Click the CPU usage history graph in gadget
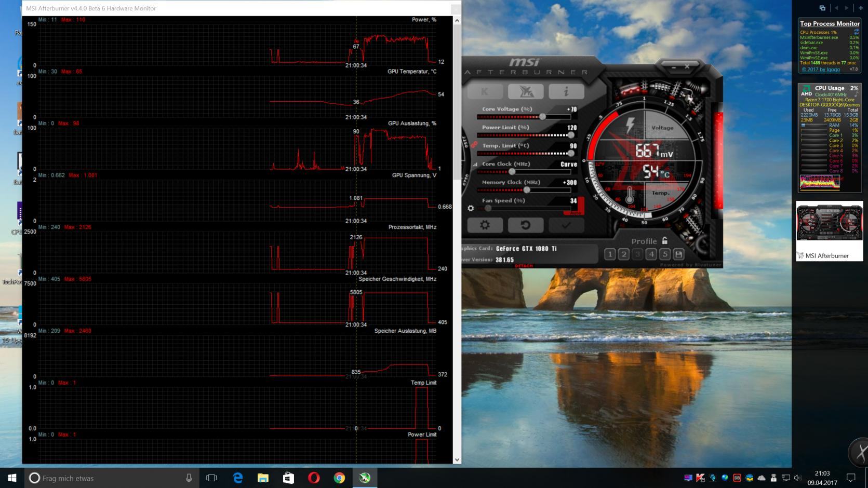This screenshot has width=868, height=488. [820, 183]
